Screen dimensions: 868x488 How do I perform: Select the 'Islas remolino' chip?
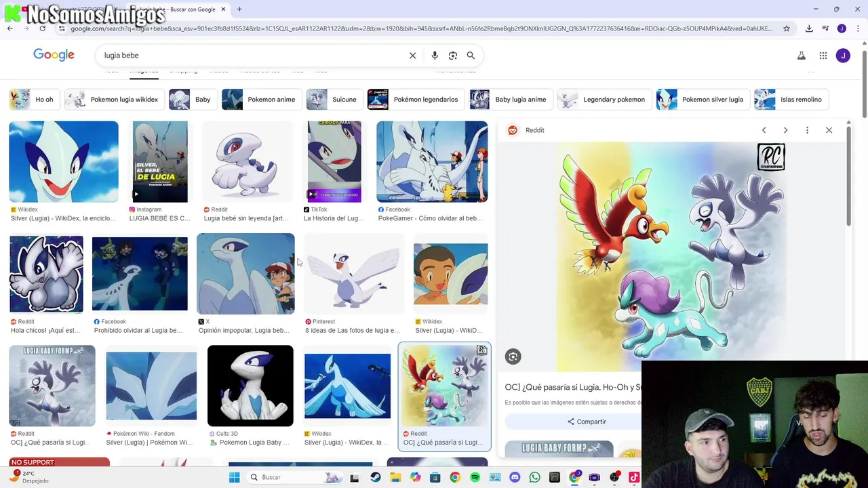point(791,100)
